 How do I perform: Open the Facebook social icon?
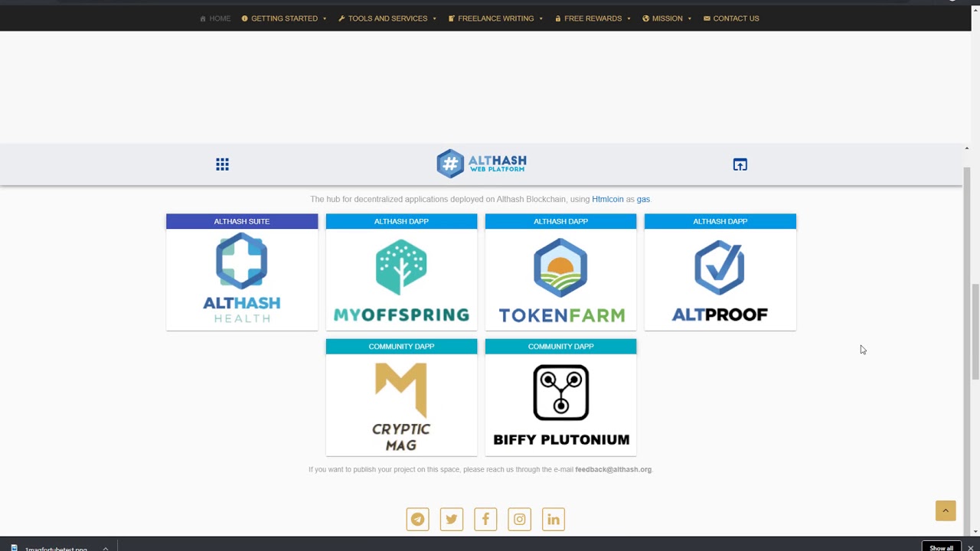click(x=485, y=519)
